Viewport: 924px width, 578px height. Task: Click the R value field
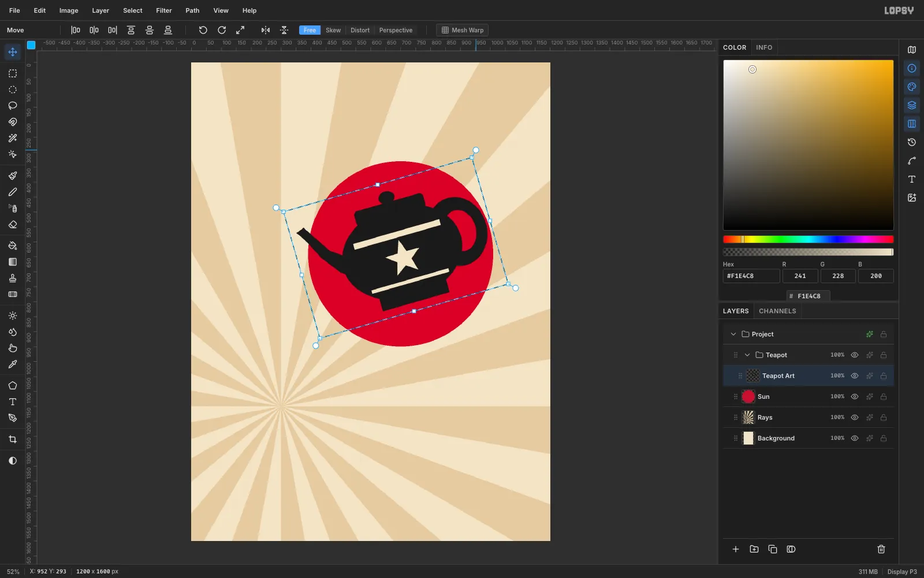[800, 276]
